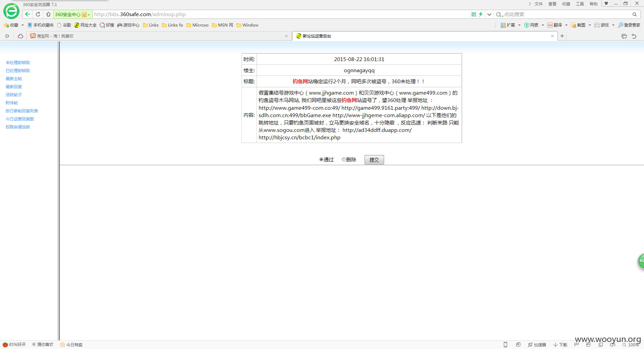Focus the 点此搜索 search field
Viewport: 644px width, 349px height.
567,14
